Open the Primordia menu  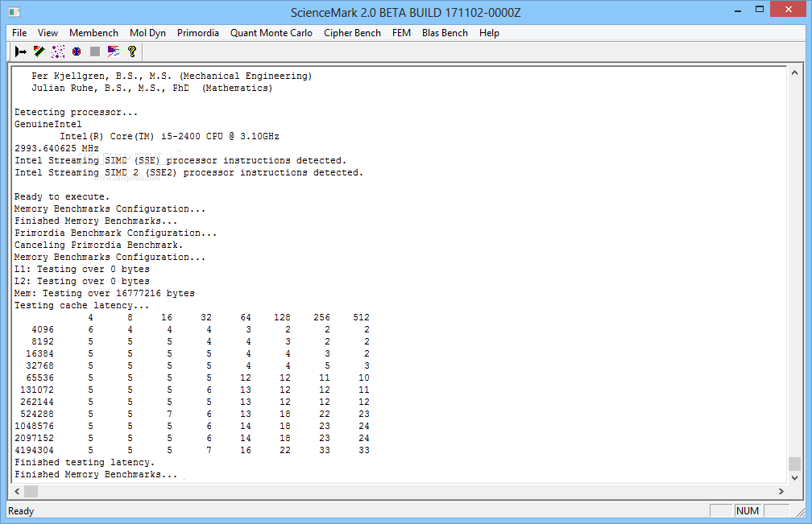coord(198,32)
